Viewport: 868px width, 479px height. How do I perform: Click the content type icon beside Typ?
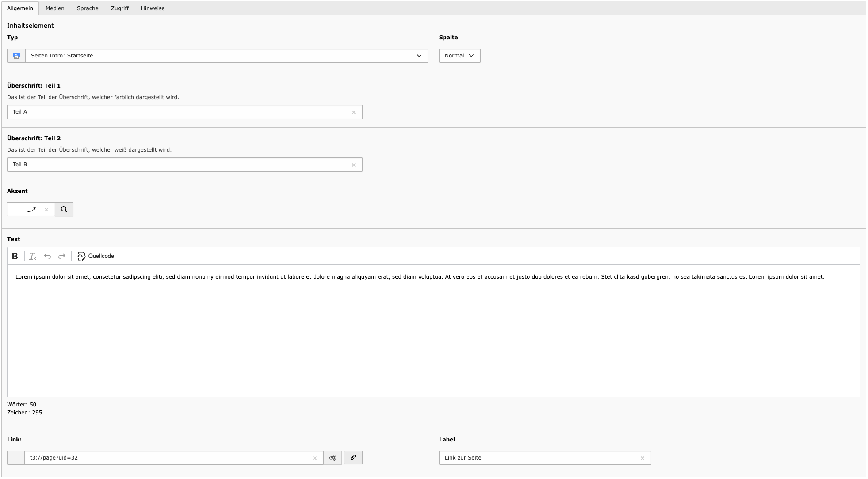(16, 56)
